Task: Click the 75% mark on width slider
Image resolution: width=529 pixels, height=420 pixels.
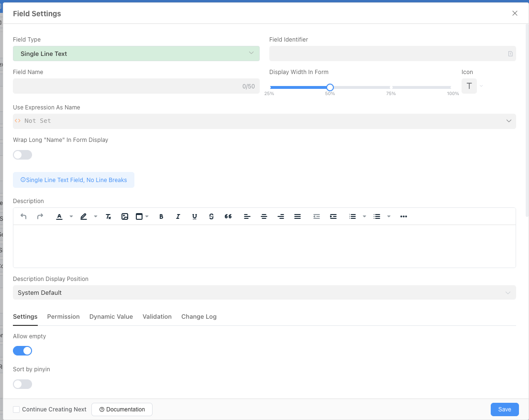Action: [391, 87]
